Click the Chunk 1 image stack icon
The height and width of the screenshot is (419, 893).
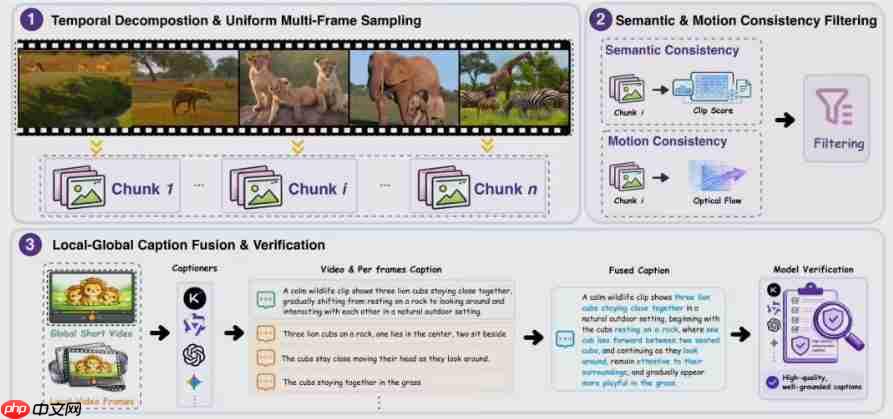point(79,186)
